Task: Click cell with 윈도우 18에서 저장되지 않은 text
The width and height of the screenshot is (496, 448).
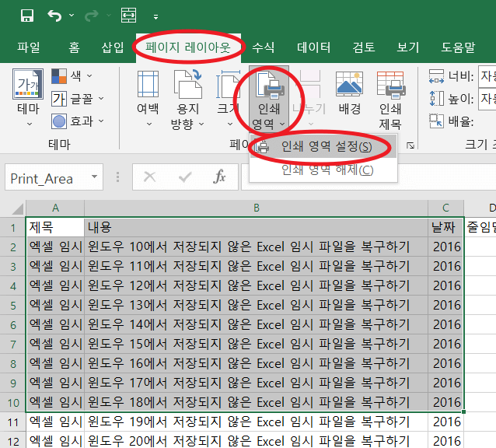Action: tap(257, 402)
